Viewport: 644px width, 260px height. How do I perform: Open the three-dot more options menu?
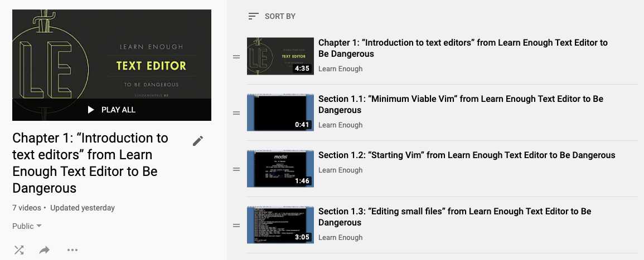[72, 250]
